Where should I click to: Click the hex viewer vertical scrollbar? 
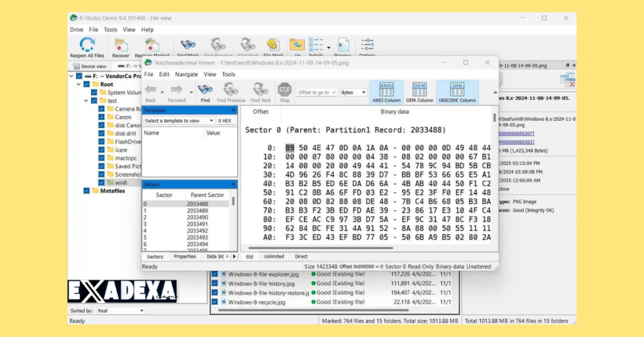pyautogui.click(x=494, y=118)
